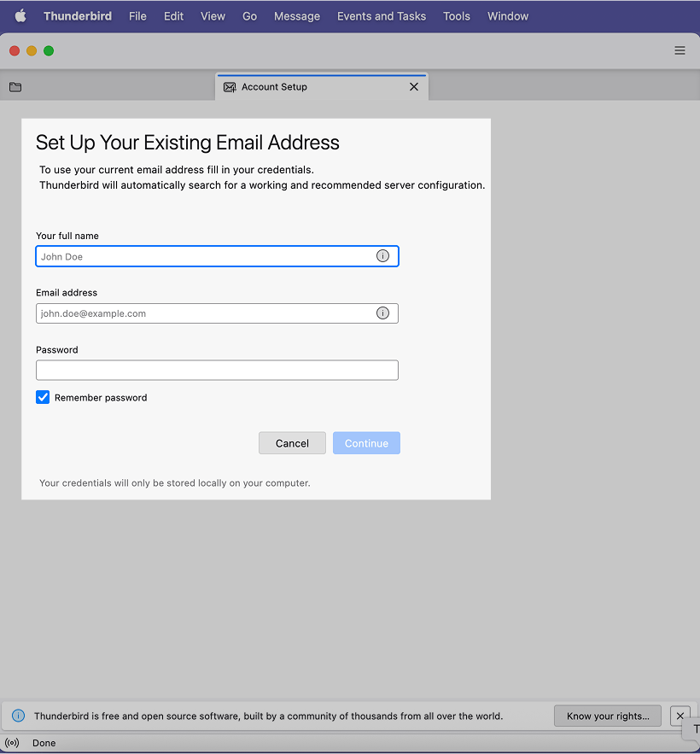Image resolution: width=700 pixels, height=754 pixels.
Task: Click into the Password field
Action: click(217, 370)
